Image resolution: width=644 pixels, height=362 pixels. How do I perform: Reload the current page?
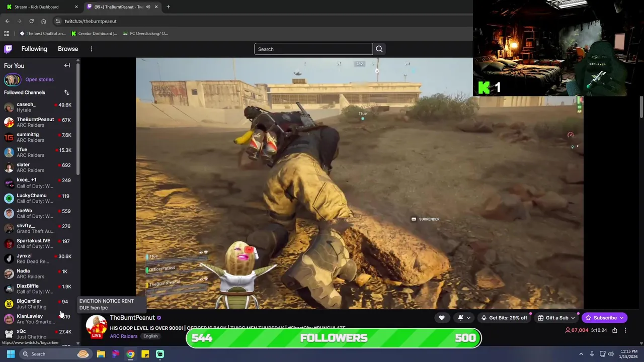(x=31, y=21)
